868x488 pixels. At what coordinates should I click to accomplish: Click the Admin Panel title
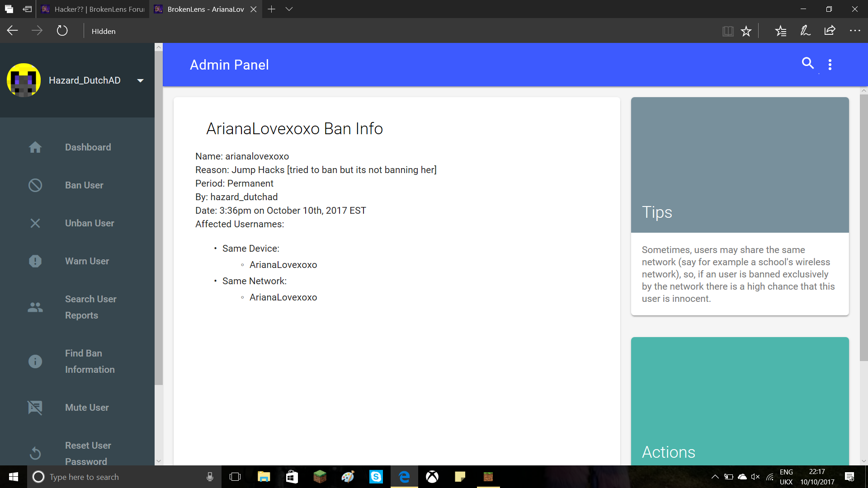click(x=229, y=65)
